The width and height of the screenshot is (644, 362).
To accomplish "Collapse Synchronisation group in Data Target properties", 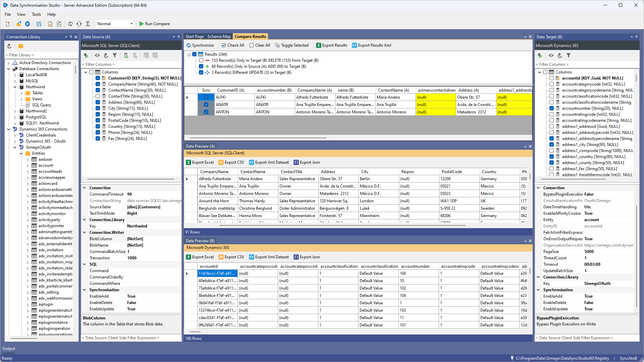I will click(x=538, y=290).
